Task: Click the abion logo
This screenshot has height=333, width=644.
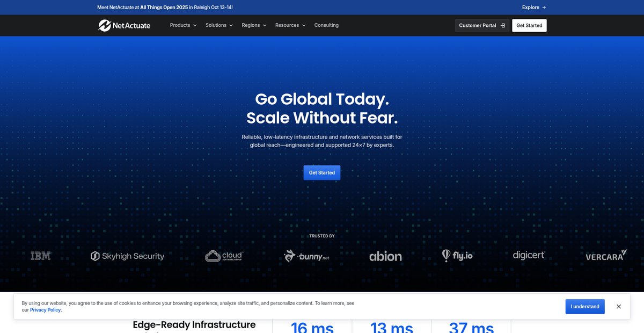Action: pyautogui.click(x=385, y=257)
